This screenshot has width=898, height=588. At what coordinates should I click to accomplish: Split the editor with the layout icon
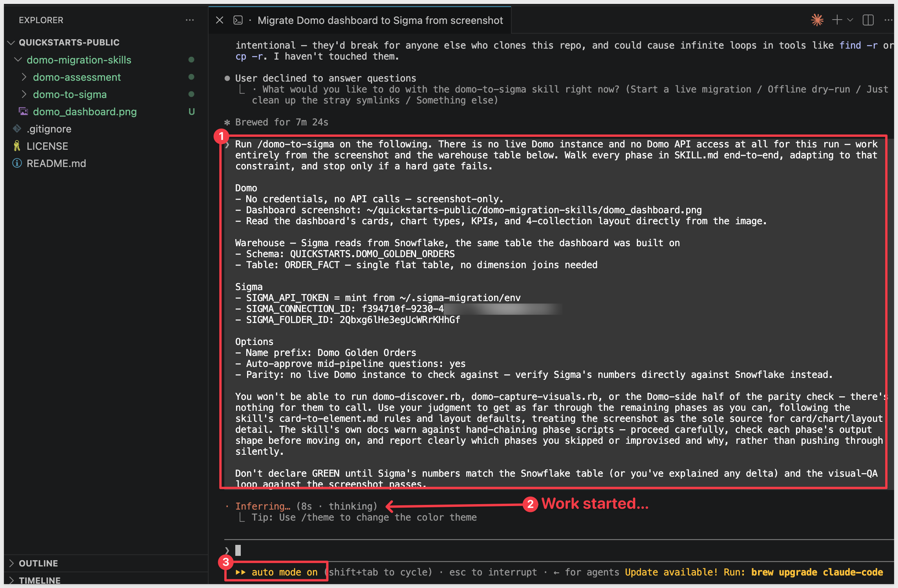click(x=868, y=20)
